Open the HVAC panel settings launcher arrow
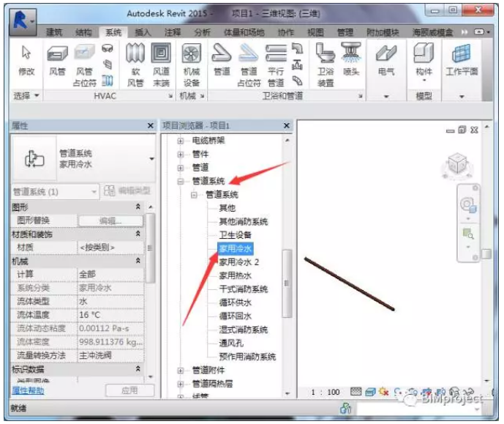 click(170, 96)
